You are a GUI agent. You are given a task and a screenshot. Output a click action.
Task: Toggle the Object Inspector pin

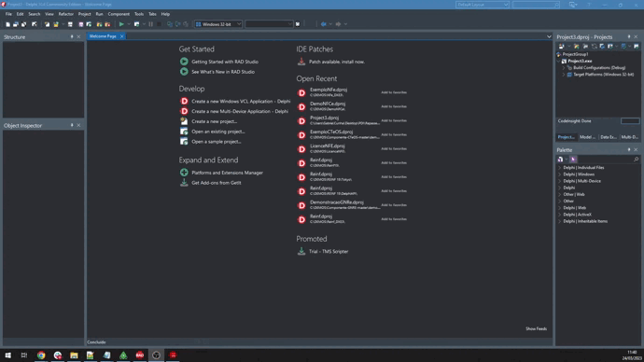coord(72,125)
